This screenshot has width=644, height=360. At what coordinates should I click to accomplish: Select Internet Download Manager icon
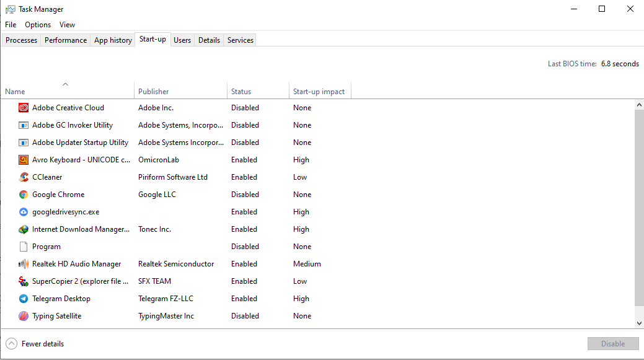[x=24, y=229]
